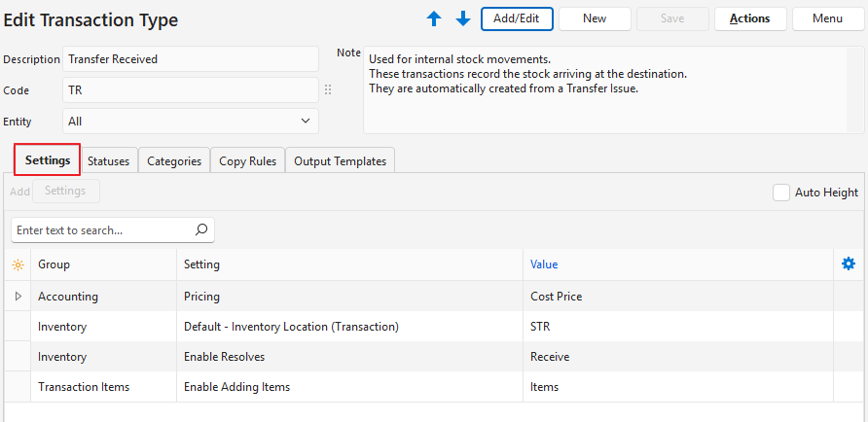Open the Menu button

(x=827, y=18)
